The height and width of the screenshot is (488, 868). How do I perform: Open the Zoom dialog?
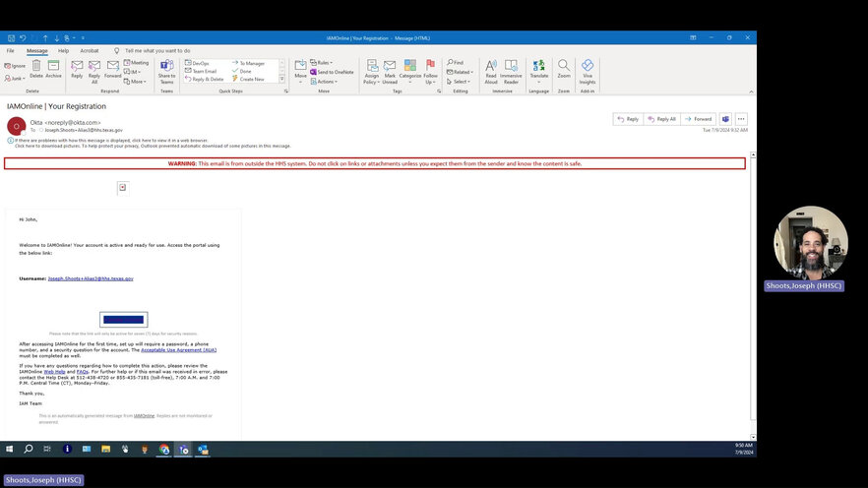pos(564,70)
